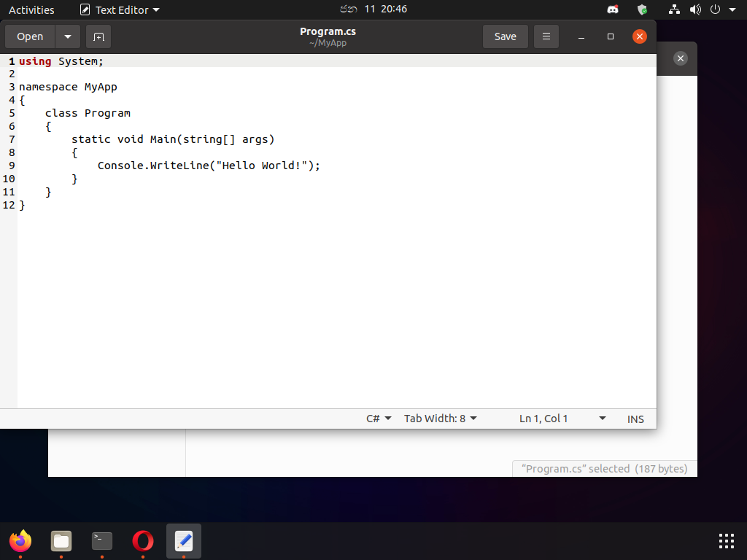
Task: Click on 'namespace MyApp' text
Action: coord(68,87)
